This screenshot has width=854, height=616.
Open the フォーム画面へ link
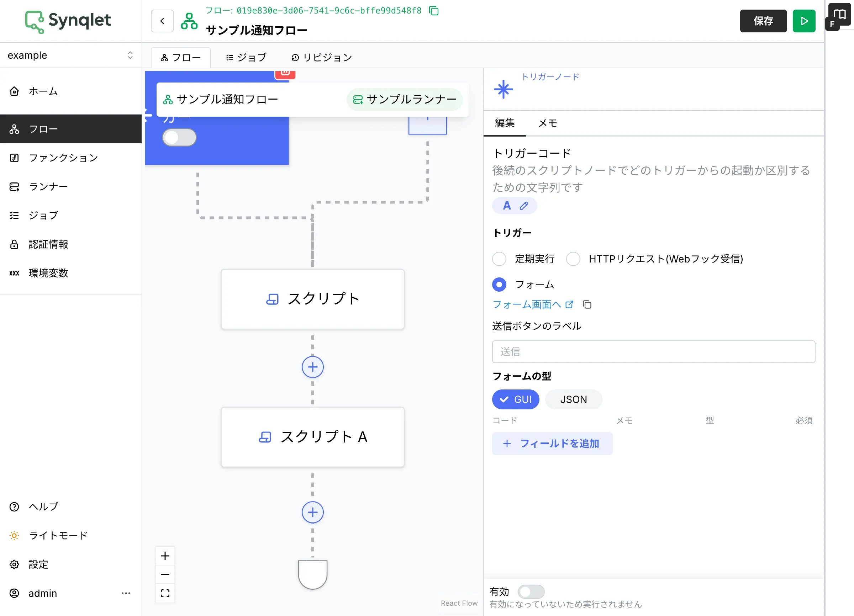[533, 304]
